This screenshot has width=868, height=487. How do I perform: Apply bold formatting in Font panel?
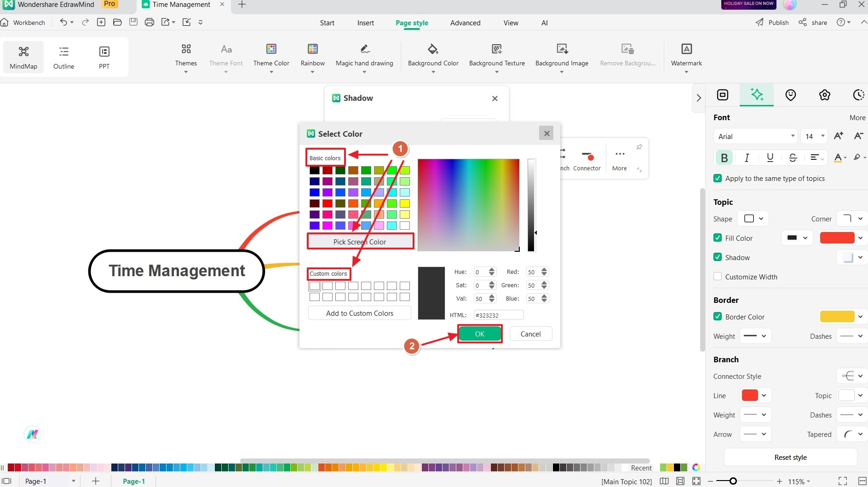click(x=724, y=158)
